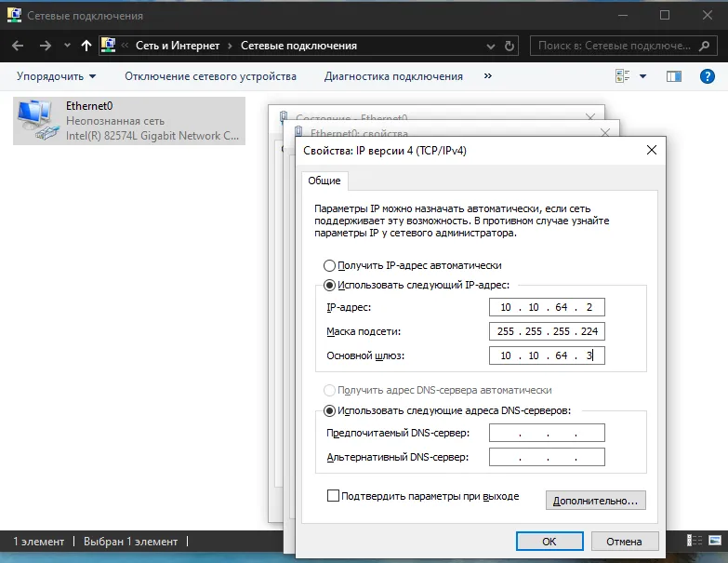Cancel with the 'Отмена' button
The image size is (728, 563).
625,542
